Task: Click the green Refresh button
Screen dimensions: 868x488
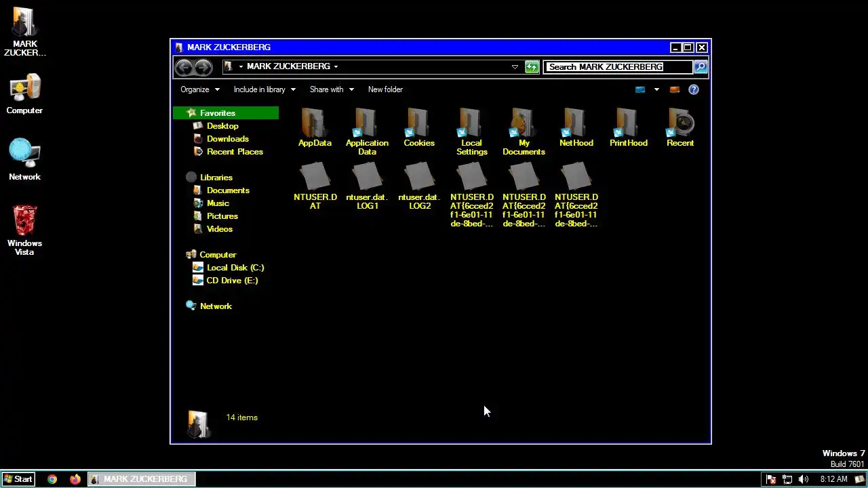Action: [532, 66]
